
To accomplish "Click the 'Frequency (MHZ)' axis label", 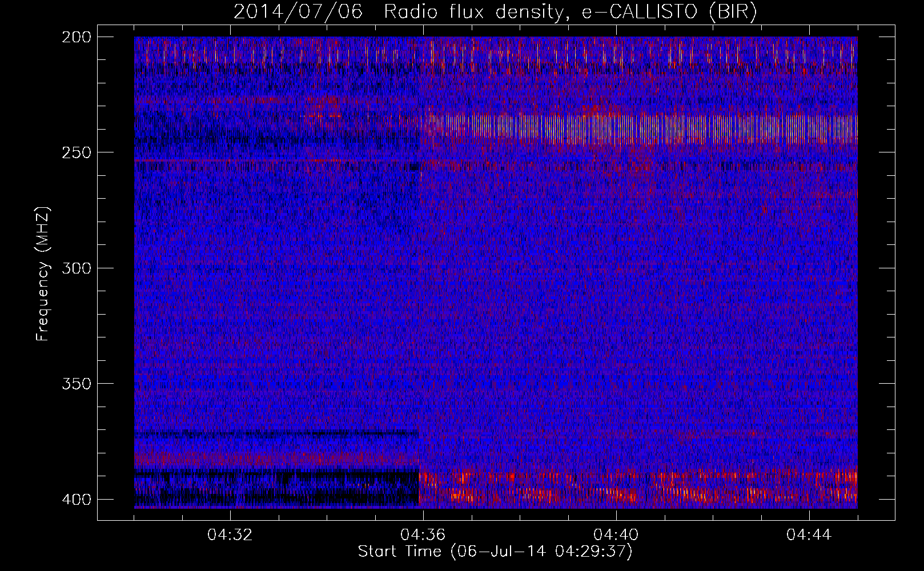I will coord(43,274).
